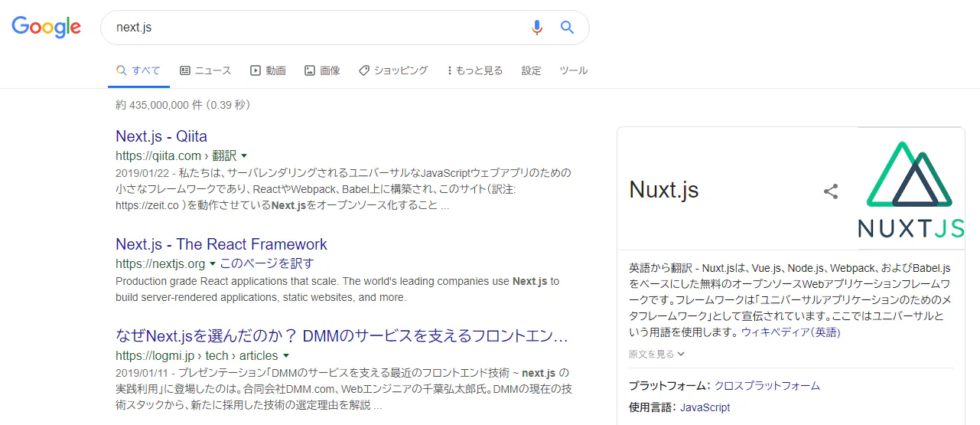Submit search with magnifier icon
Viewport: 980px width, 425px height.
point(567,28)
